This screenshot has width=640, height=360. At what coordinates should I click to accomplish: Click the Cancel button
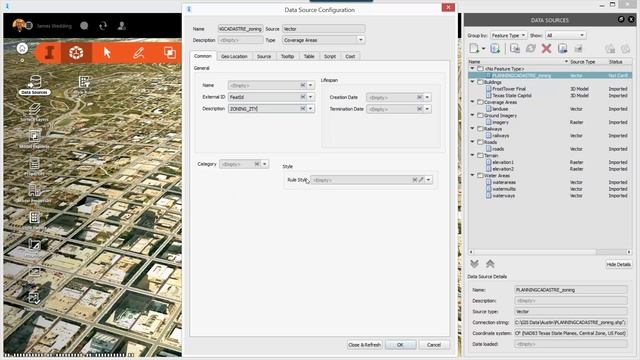click(434, 345)
